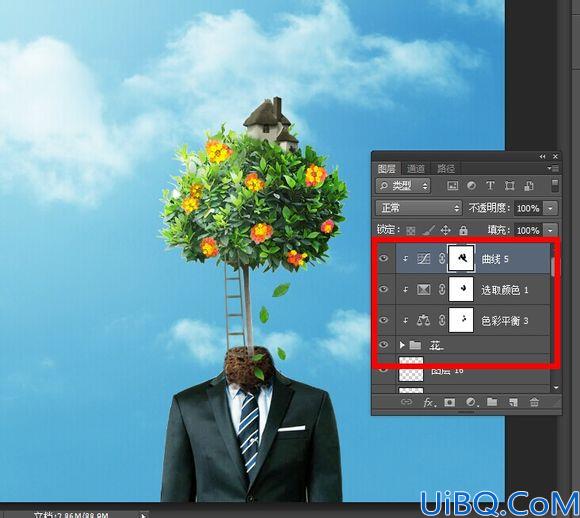Open the 正常 blend mode dropdown
580x518 pixels.
pos(419,208)
